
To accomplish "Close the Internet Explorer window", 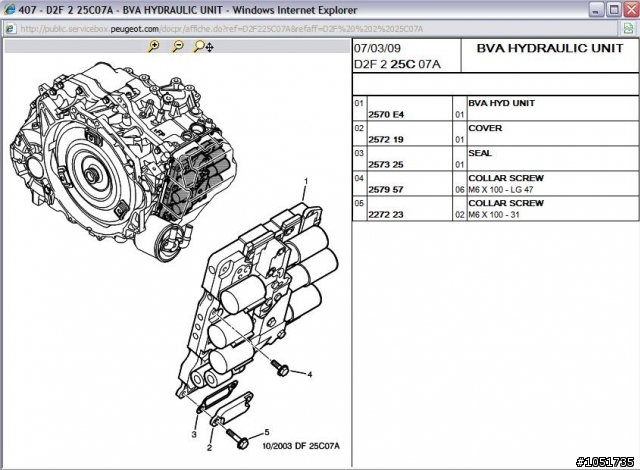I will 631,10.
